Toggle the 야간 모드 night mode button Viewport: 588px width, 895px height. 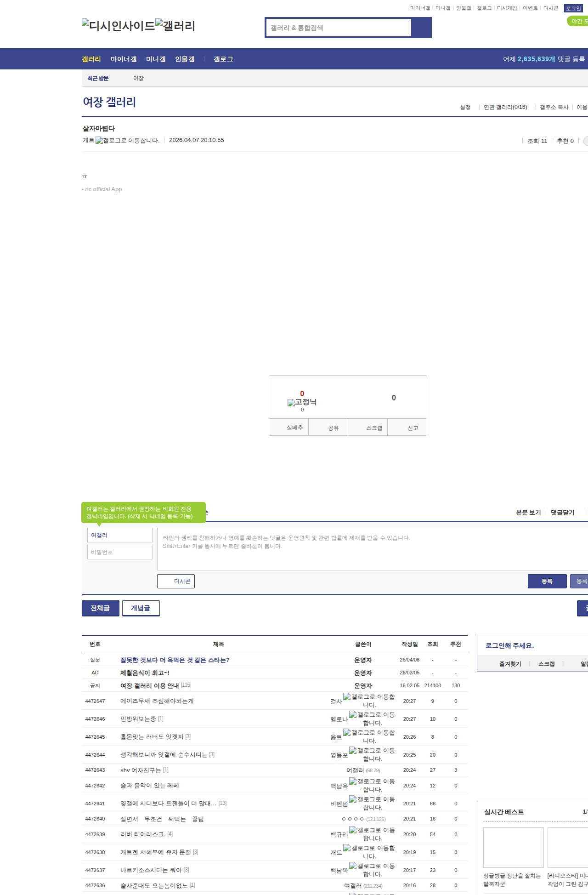click(x=578, y=21)
